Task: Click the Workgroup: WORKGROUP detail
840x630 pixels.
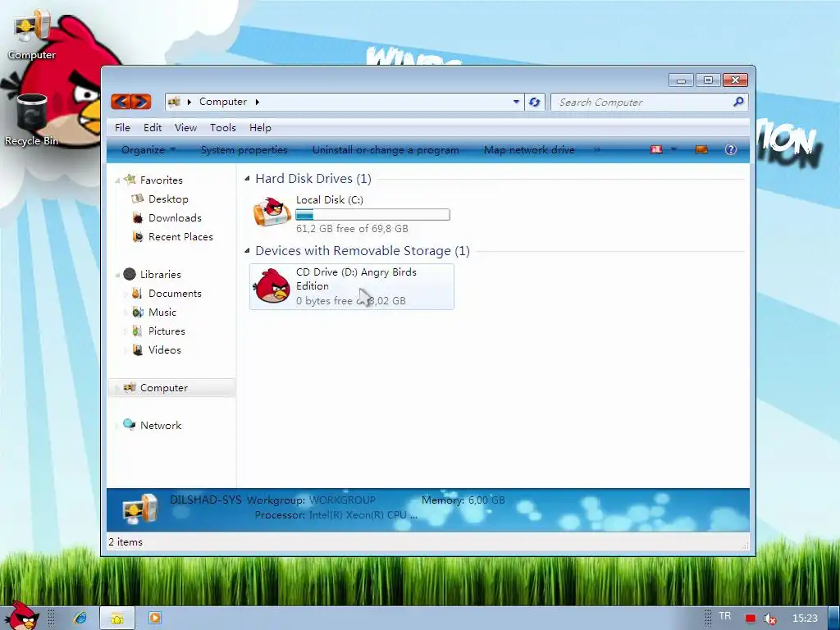Action: point(311,500)
